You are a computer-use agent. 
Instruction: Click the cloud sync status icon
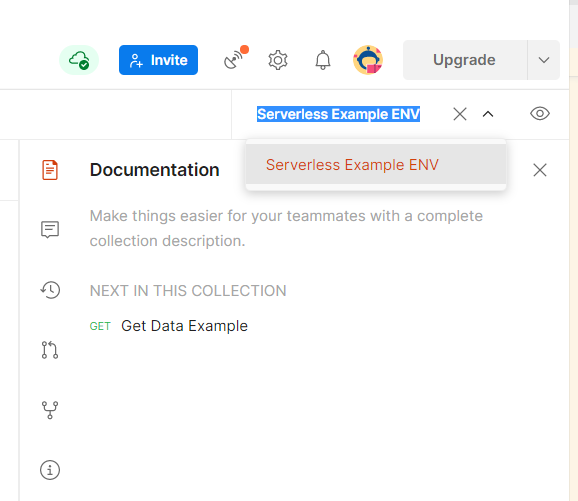(79, 60)
